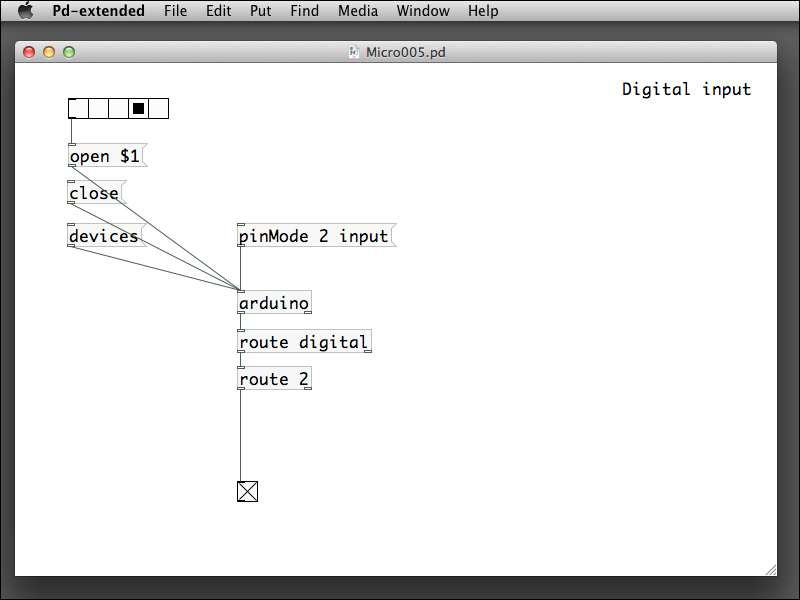
Task: Select the fifth cell of the radio selector
Action: [x=158, y=108]
